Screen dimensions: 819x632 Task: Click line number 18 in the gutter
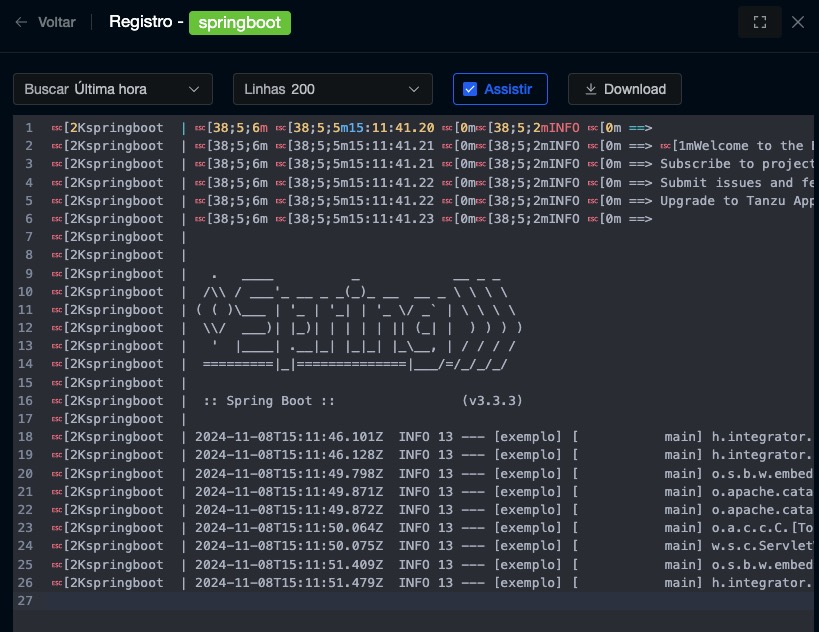26,437
